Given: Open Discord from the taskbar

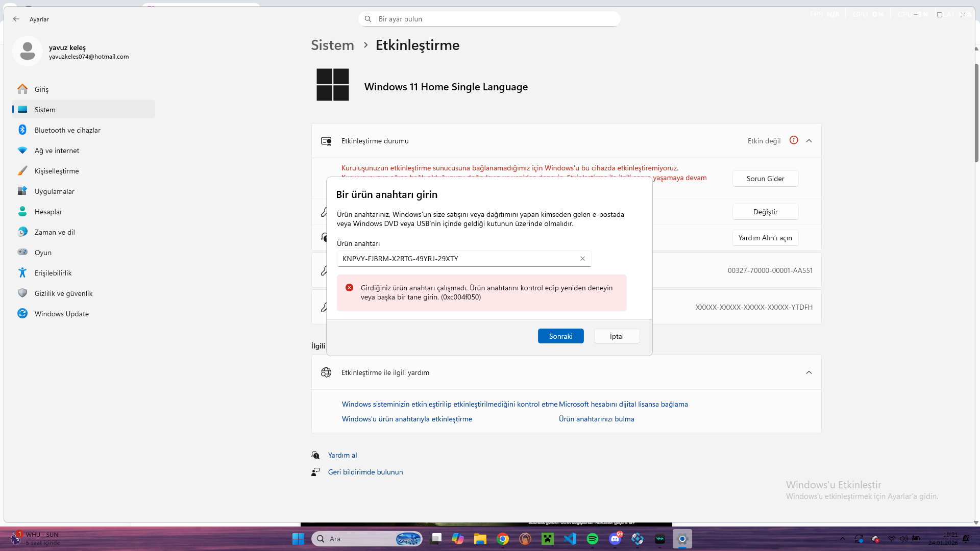Looking at the screenshot, I should click(615, 539).
